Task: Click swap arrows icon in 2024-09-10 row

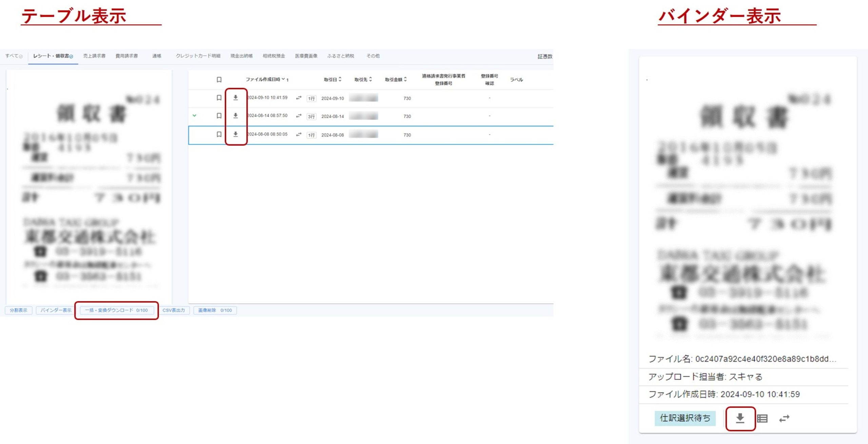Action: tap(298, 98)
